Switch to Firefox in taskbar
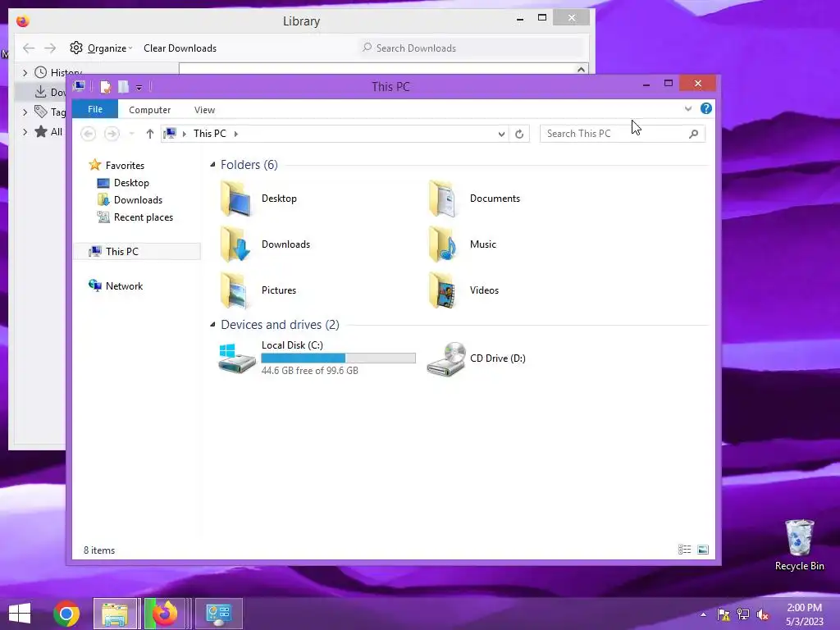The image size is (840, 630). coord(165,614)
